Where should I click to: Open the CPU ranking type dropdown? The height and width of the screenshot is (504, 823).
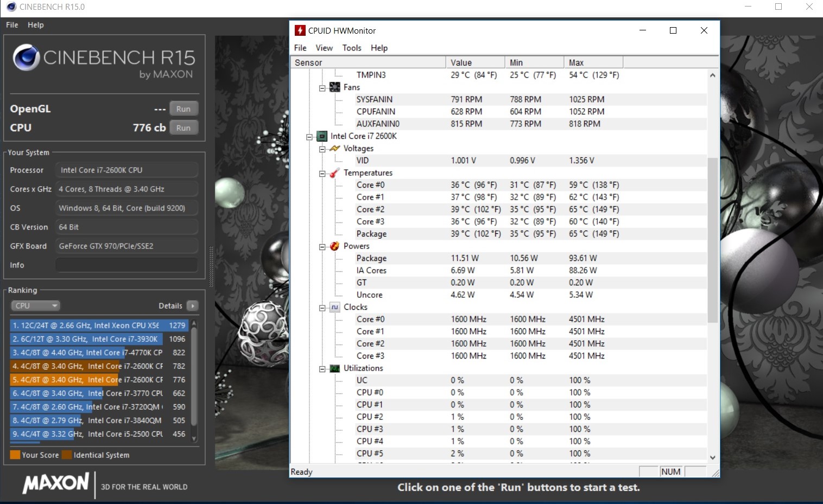(x=35, y=306)
